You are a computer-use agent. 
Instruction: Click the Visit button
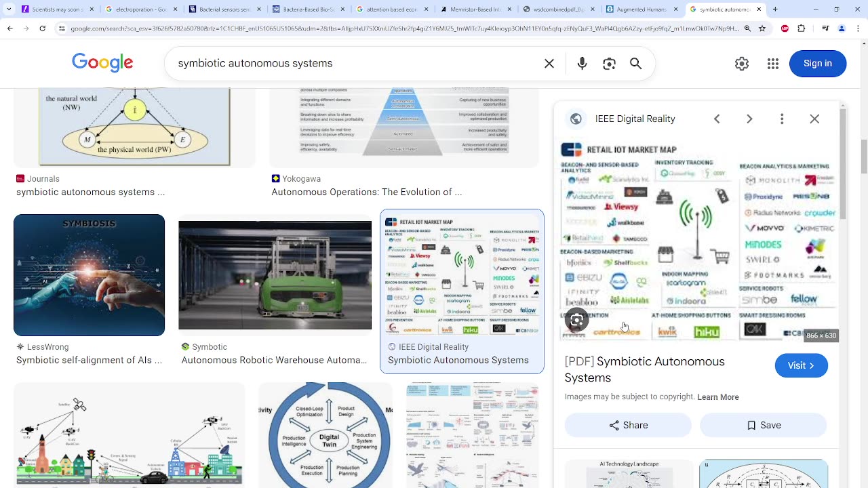pyautogui.click(x=802, y=365)
